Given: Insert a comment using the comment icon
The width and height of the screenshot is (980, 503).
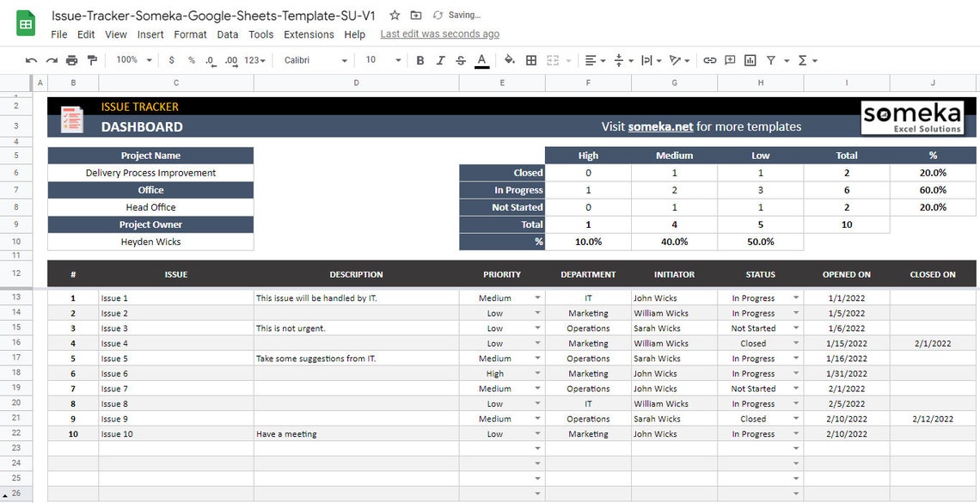Looking at the screenshot, I should click(x=729, y=60).
